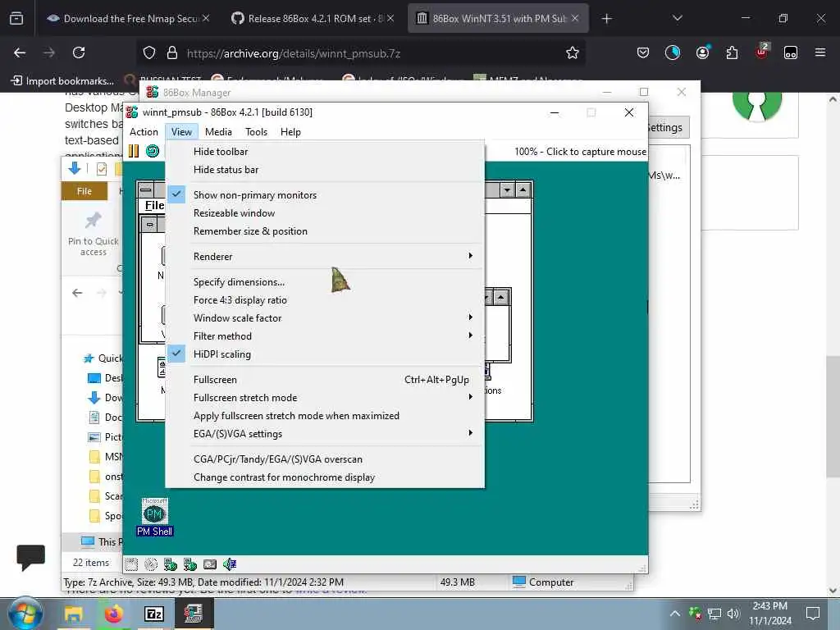This screenshot has height=630, width=840.
Task: Open the Firefox extensions puzzle icon
Action: tap(732, 52)
